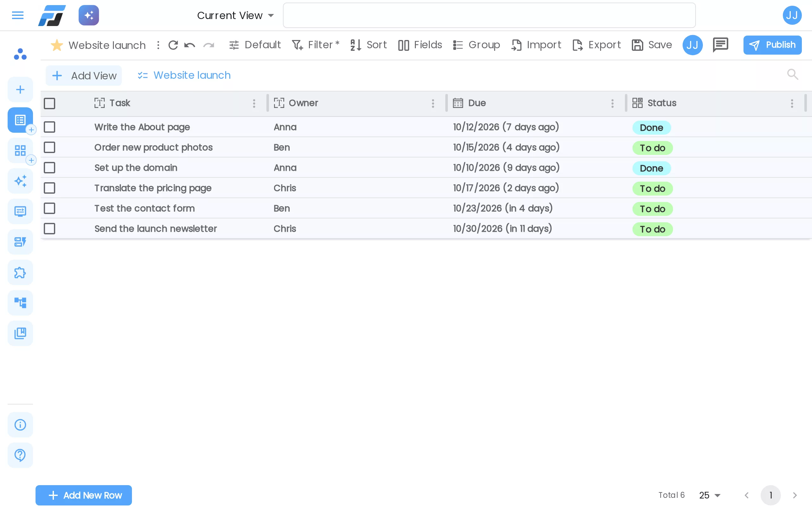Click the Add New Row button
The image size is (812, 508).
pos(83,495)
